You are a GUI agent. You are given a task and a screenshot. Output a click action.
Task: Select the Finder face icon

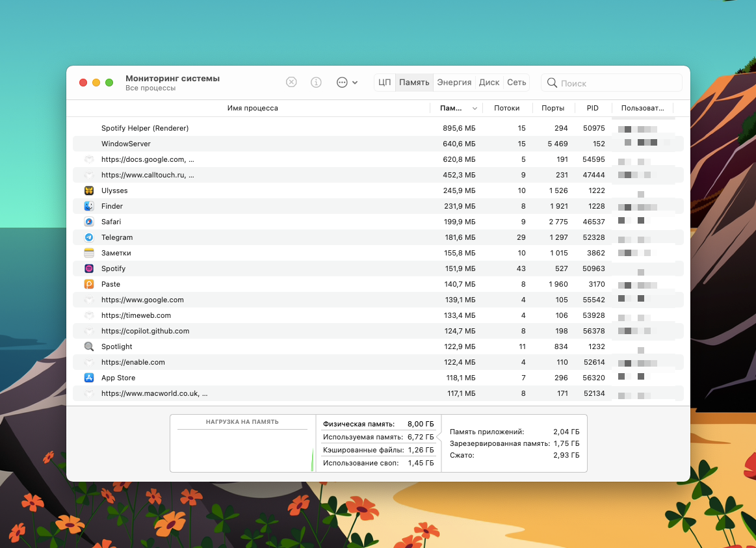pyautogui.click(x=88, y=206)
